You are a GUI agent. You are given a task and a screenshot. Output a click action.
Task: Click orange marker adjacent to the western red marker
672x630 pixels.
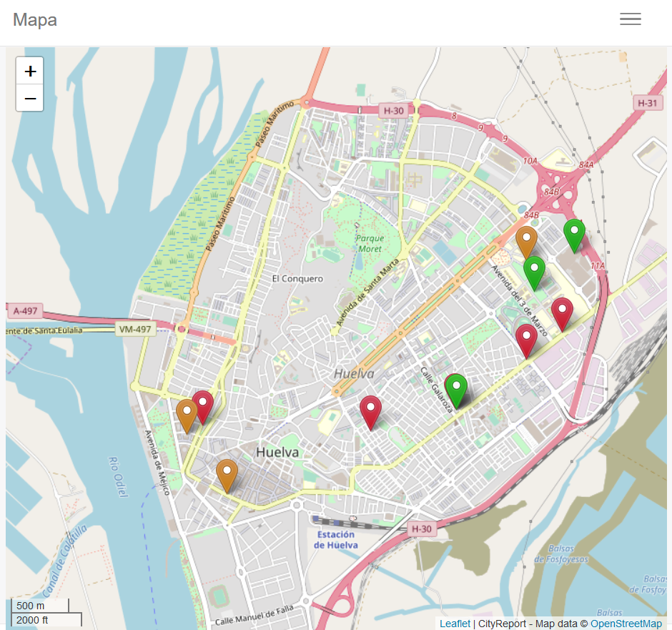pyautogui.click(x=187, y=415)
